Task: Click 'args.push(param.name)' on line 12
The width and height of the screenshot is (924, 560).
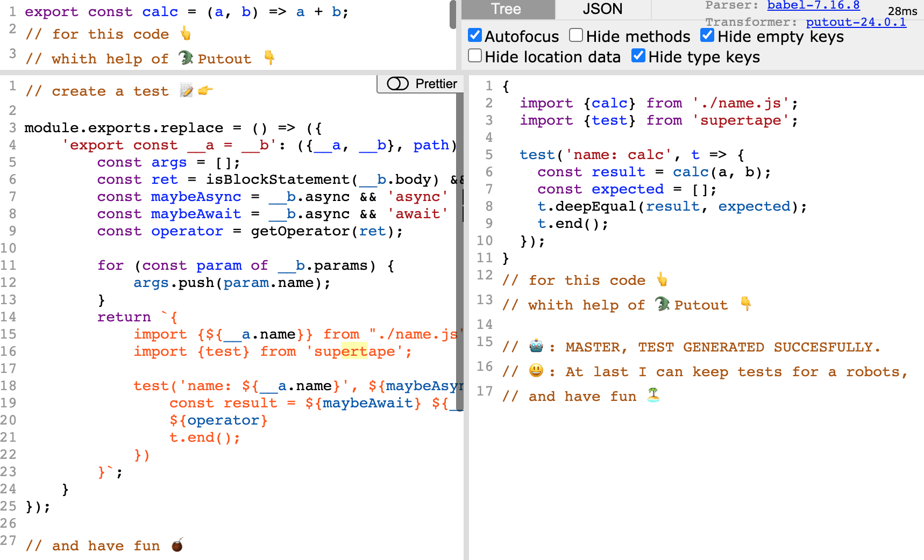Action: point(228,283)
